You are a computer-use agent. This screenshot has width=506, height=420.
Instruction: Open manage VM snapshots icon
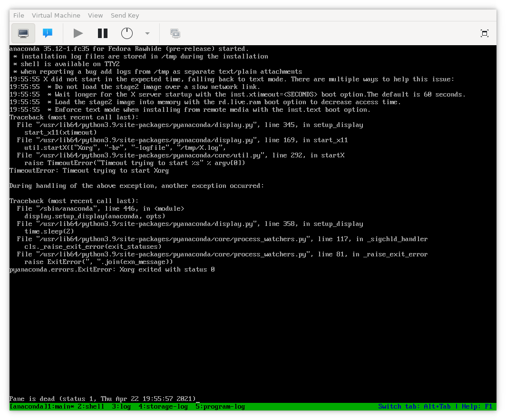tap(175, 33)
